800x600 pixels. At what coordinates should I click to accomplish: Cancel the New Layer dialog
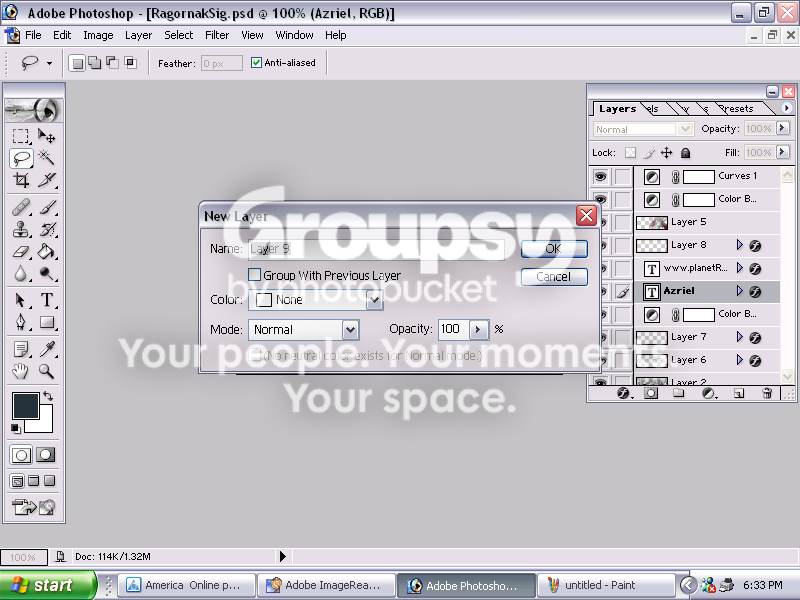click(x=554, y=277)
